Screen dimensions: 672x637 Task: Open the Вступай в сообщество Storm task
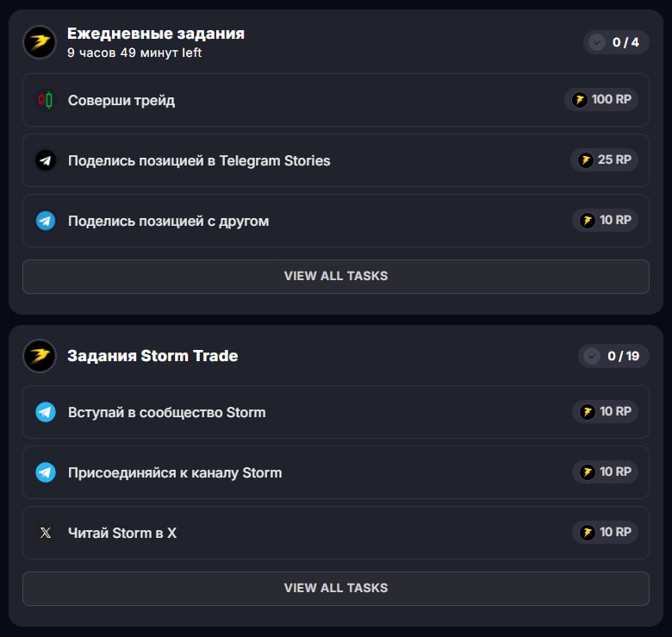click(x=166, y=412)
